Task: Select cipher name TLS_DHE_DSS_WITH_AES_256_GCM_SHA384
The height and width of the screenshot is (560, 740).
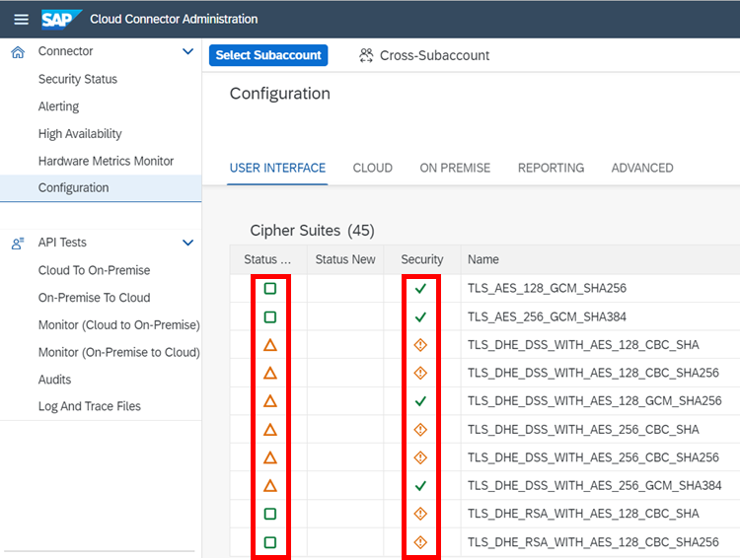Action: (x=595, y=485)
